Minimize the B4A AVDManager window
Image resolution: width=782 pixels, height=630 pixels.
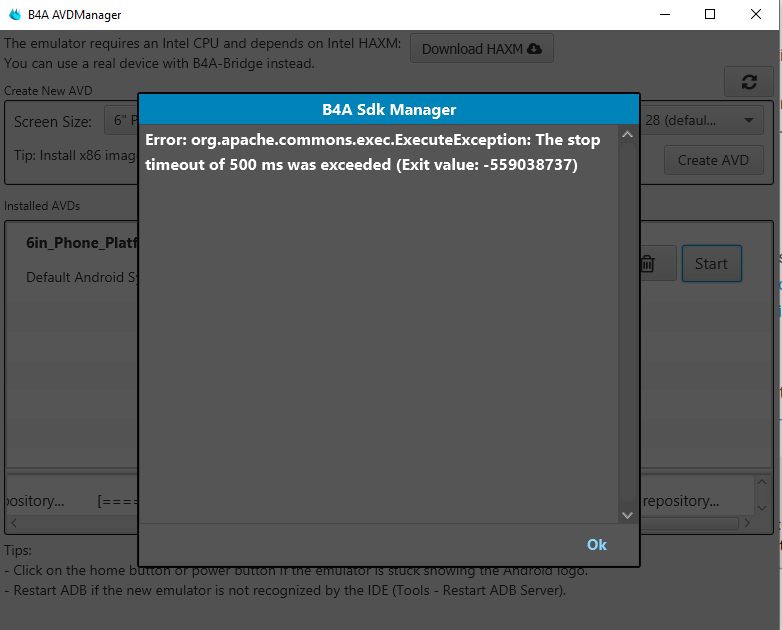click(665, 14)
